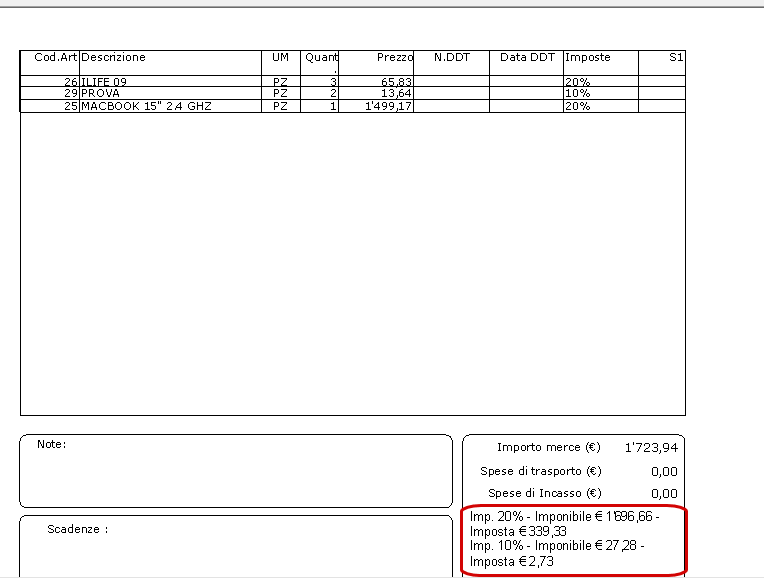The image size is (764, 578).
Task: Click article code 25
Action: pos(71,106)
